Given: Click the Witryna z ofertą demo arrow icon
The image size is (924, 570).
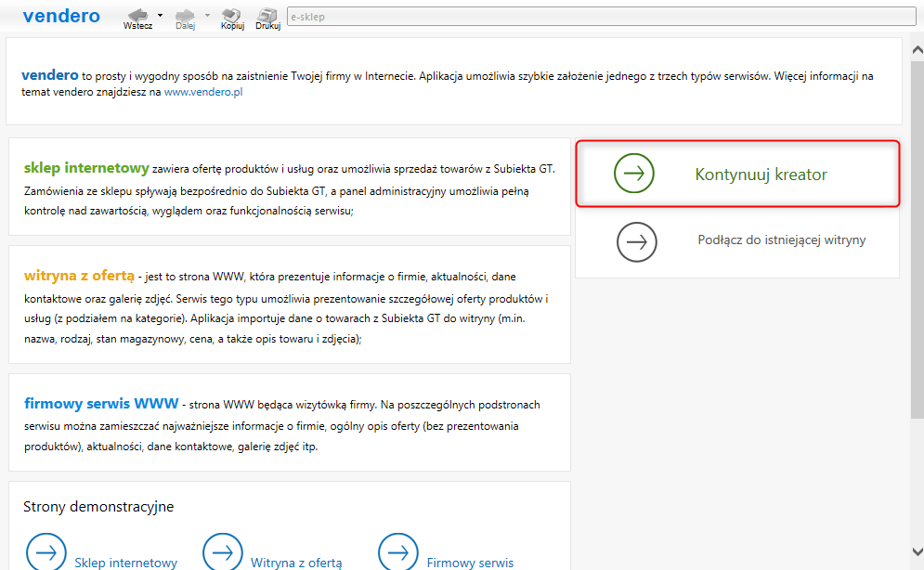Looking at the screenshot, I should (222, 552).
